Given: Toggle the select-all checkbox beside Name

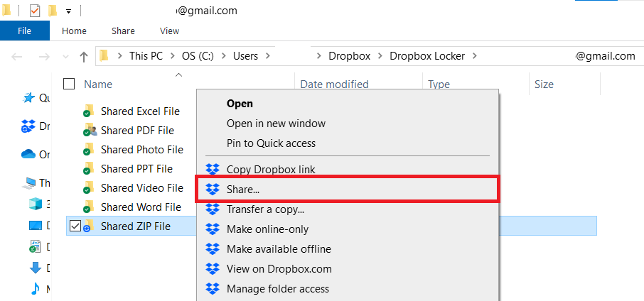Looking at the screenshot, I should [69, 84].
